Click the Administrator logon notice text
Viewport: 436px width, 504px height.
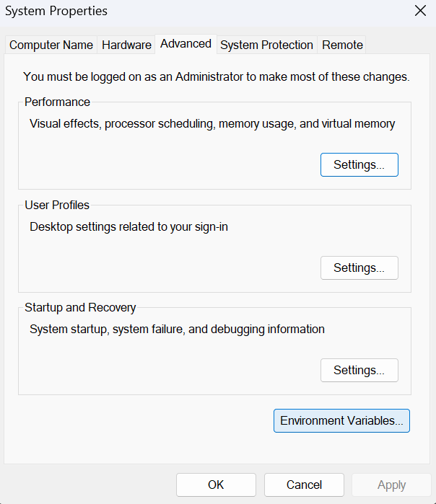coord(216,76)
